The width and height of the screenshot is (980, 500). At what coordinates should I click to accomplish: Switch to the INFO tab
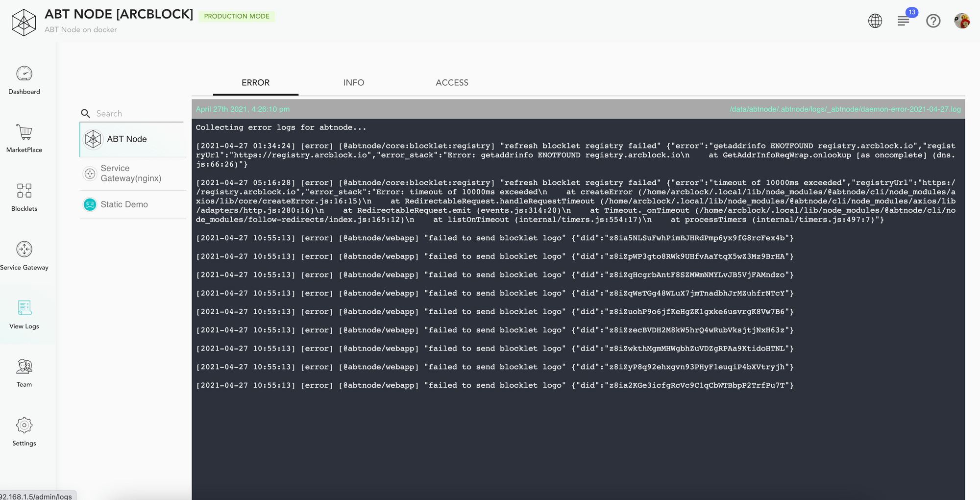tap(354, 83)
